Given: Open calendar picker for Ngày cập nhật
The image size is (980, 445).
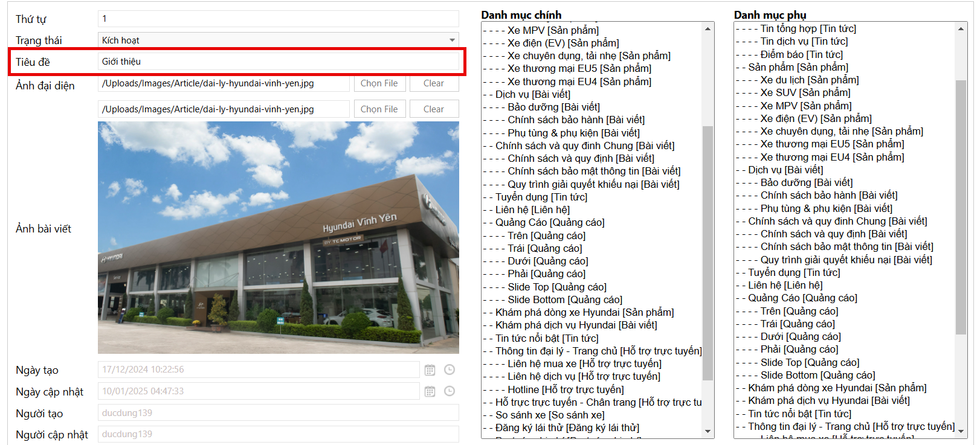Looking at the screenshot, I should coord(430,391).
